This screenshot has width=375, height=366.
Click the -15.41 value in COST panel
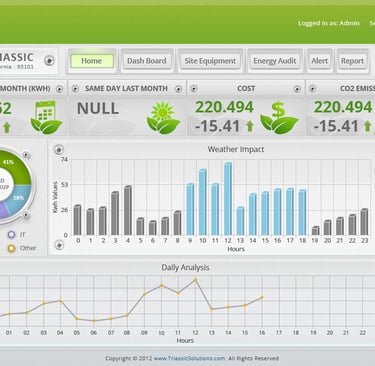[217, 126]
